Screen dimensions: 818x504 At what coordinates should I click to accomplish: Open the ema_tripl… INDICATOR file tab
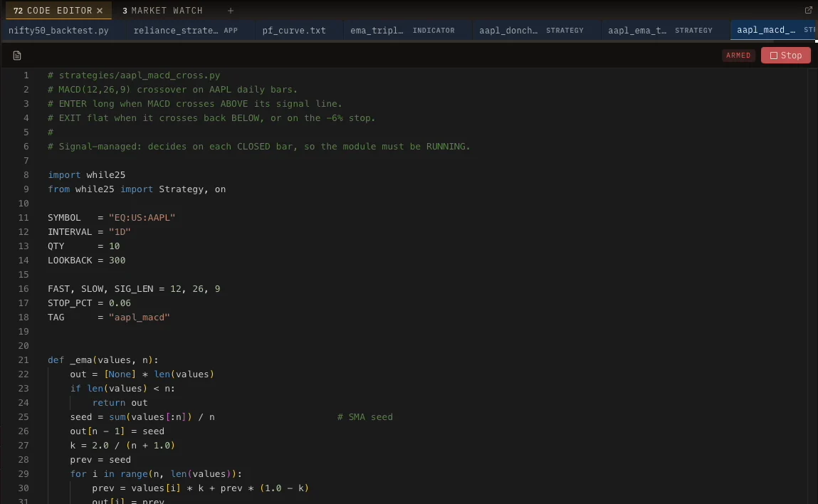pyautogui.click(x=402, y=31)
